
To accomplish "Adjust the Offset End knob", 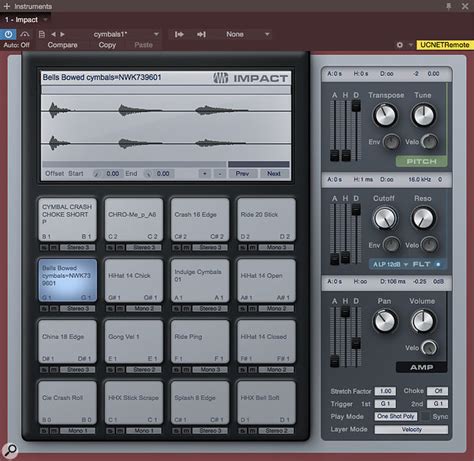I will point(148,174).
